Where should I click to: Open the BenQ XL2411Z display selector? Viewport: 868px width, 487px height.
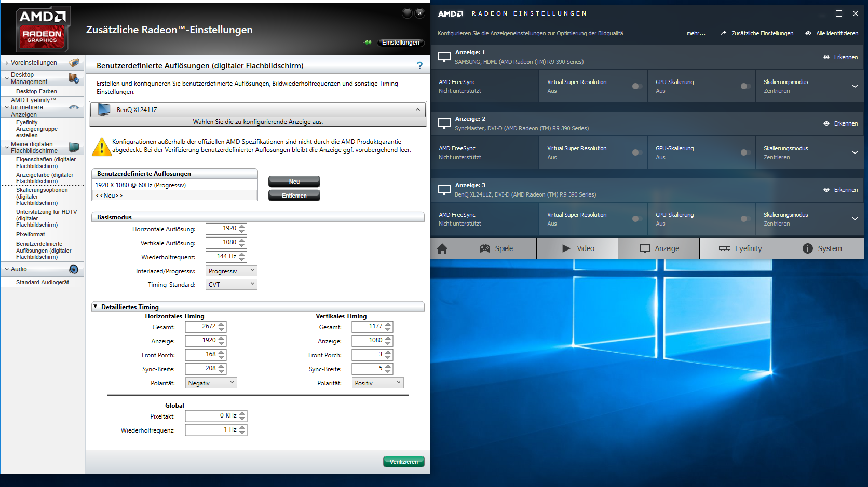tap(257, 109)
